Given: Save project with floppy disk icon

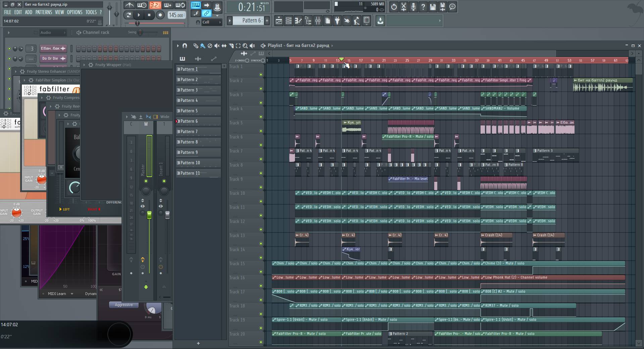Looking at the screenshot, I should click(x=433, y=7).
